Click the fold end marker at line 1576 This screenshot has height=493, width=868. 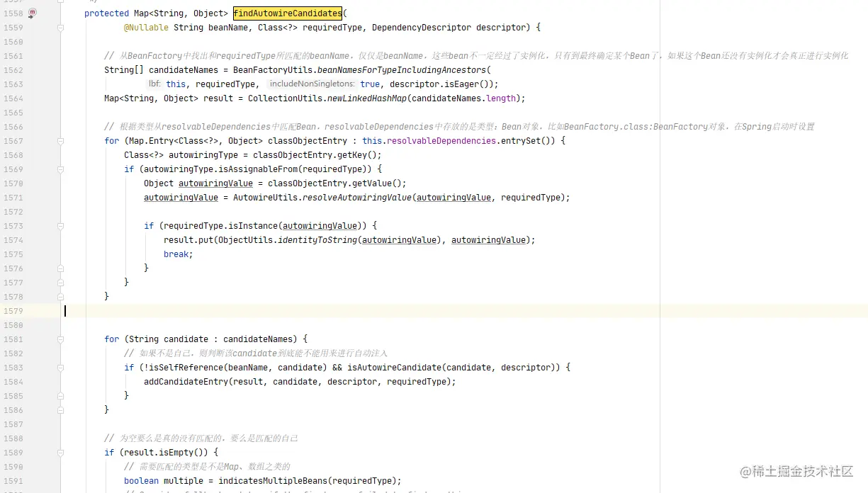61,268
